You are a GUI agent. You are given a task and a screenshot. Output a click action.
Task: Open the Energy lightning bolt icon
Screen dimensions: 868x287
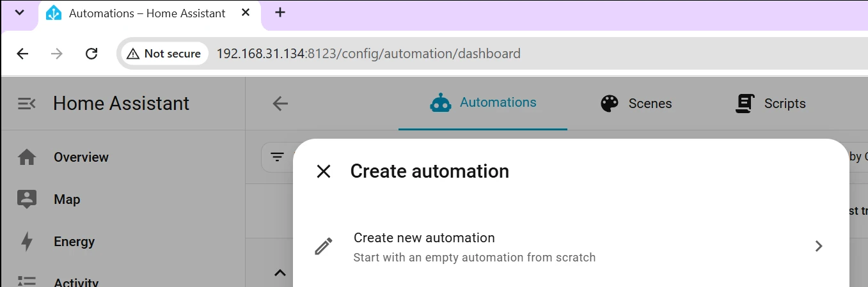[26, 242]
